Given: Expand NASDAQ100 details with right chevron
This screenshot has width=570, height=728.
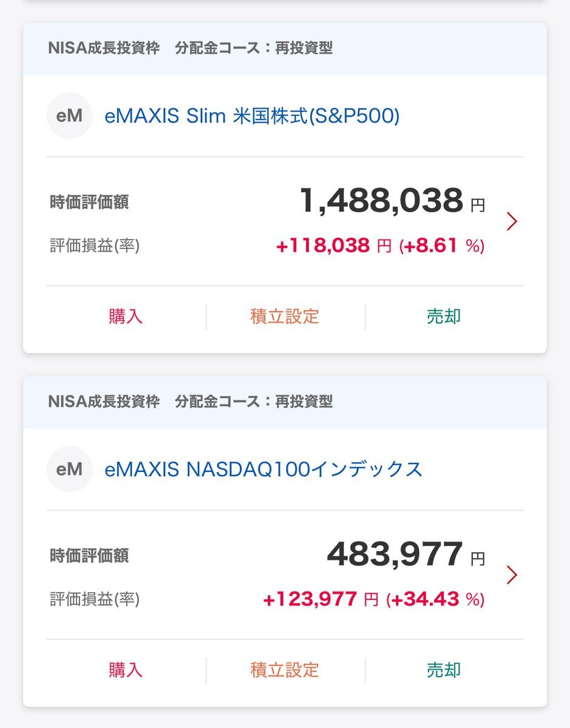Looking at the screenshot, I should (x=512, y=575).
